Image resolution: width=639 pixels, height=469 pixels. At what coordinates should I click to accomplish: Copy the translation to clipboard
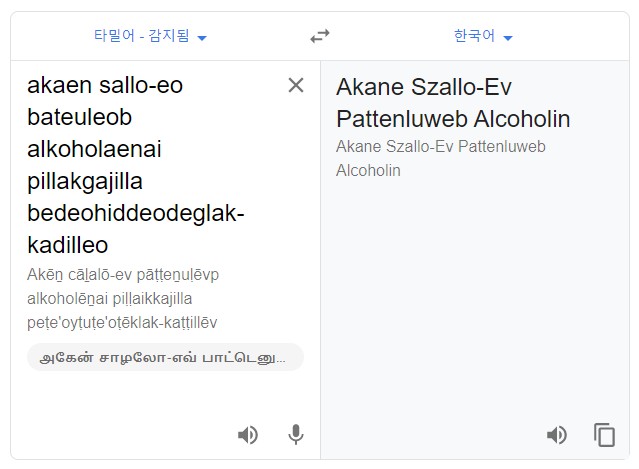[604, 435]
